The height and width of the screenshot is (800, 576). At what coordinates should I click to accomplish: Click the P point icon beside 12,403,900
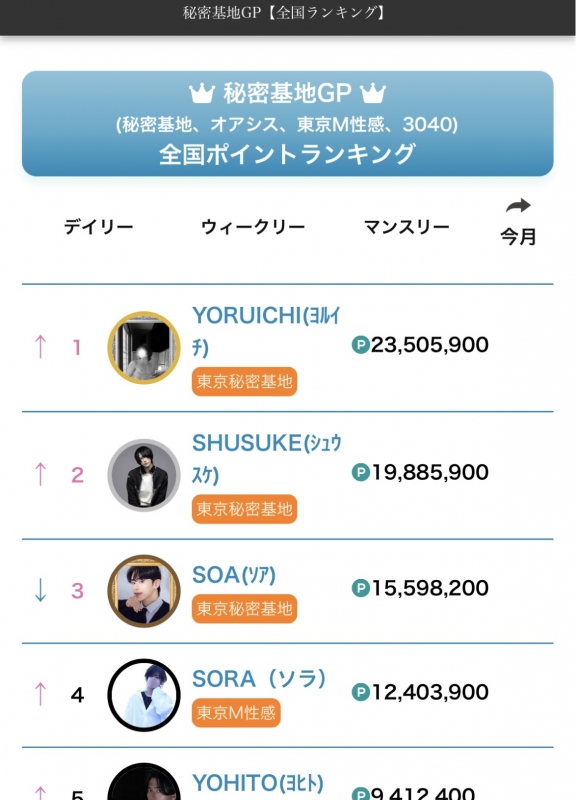pos(361,692)
